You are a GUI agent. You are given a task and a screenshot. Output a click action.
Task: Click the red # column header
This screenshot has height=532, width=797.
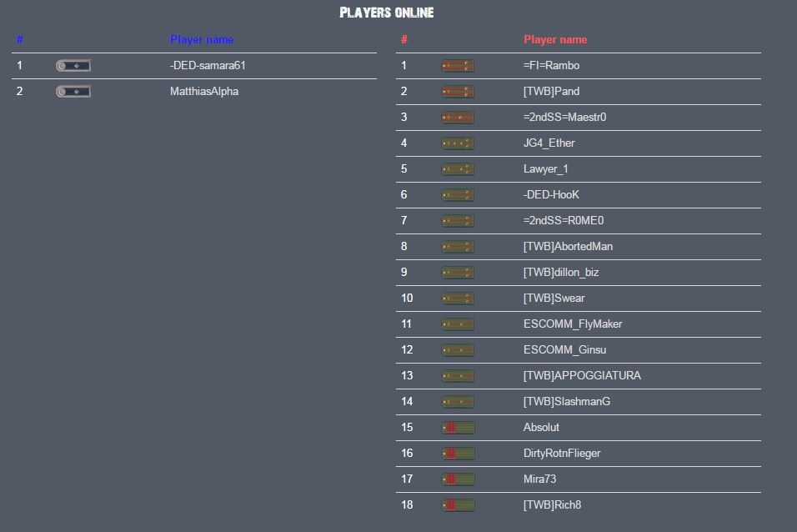coord(404,40)
